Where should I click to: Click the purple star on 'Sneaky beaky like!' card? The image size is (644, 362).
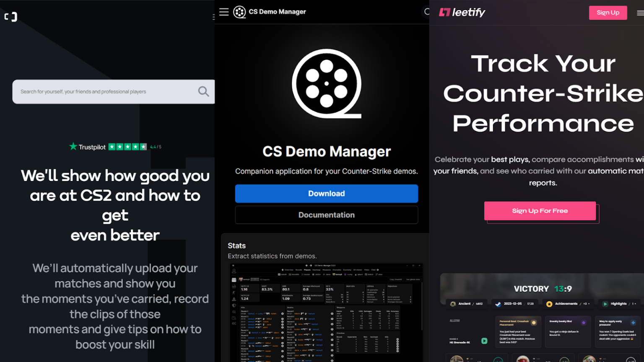click(x=583, y=323)
